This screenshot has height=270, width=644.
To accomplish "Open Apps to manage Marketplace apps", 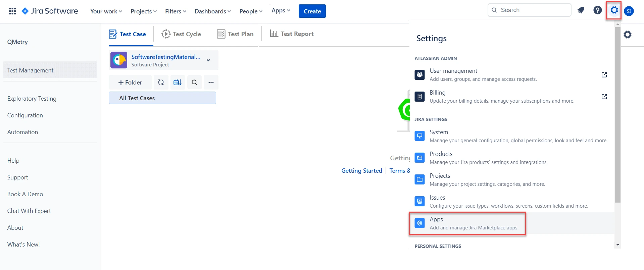I will [511, 223].
